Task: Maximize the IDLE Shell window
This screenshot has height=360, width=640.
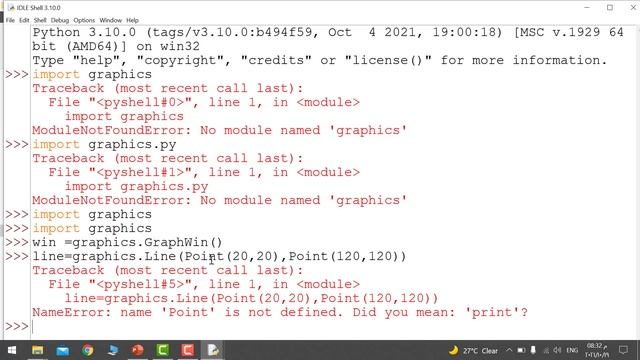Action: pos(610,7)
